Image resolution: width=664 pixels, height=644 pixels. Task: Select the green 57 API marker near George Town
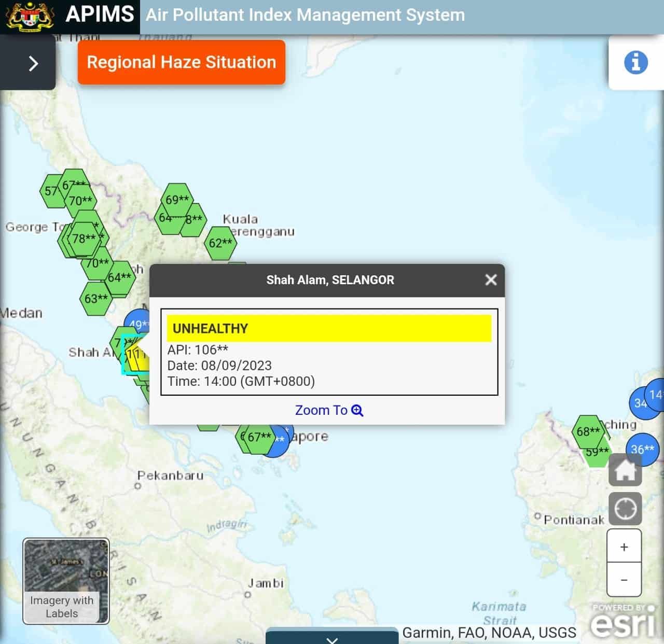coord(51,192)
